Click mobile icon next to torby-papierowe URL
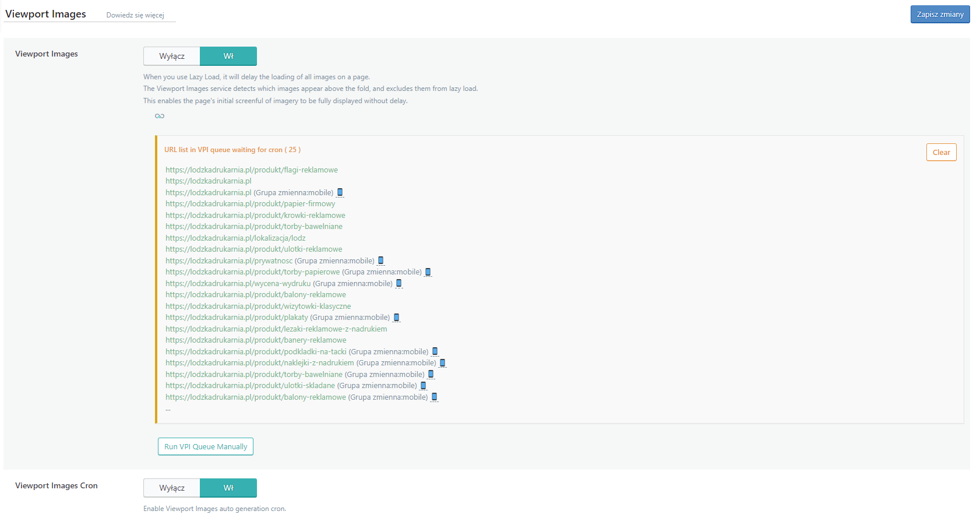980x532 pixels. pos(428,272)
